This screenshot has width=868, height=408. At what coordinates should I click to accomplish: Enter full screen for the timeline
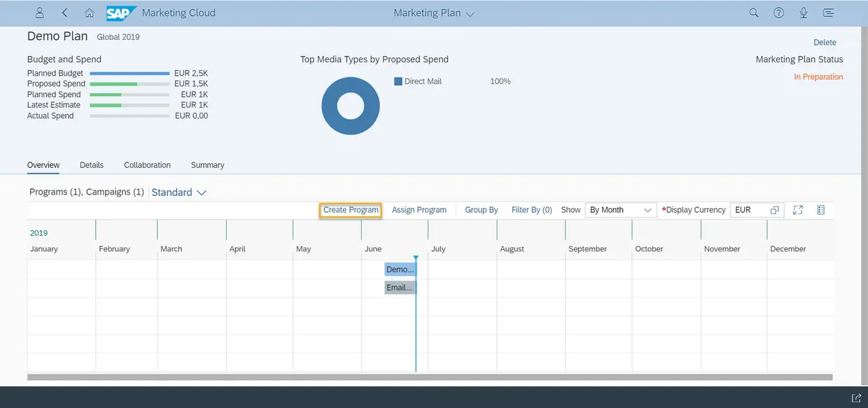(x=798, y=210)
